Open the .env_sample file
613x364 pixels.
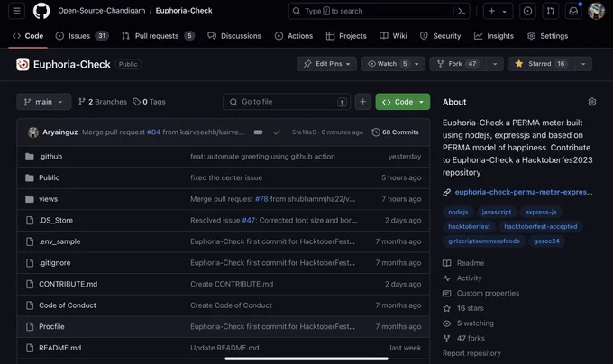click(x=59, y=241)
